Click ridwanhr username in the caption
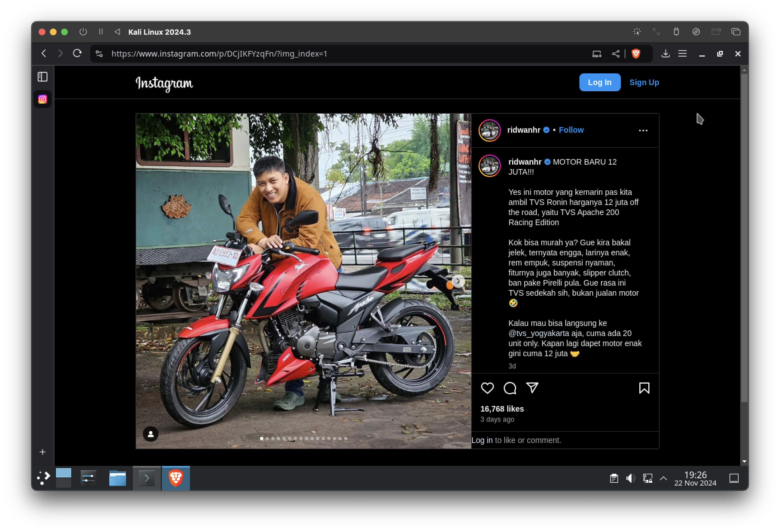 click(x=524, y=162)
